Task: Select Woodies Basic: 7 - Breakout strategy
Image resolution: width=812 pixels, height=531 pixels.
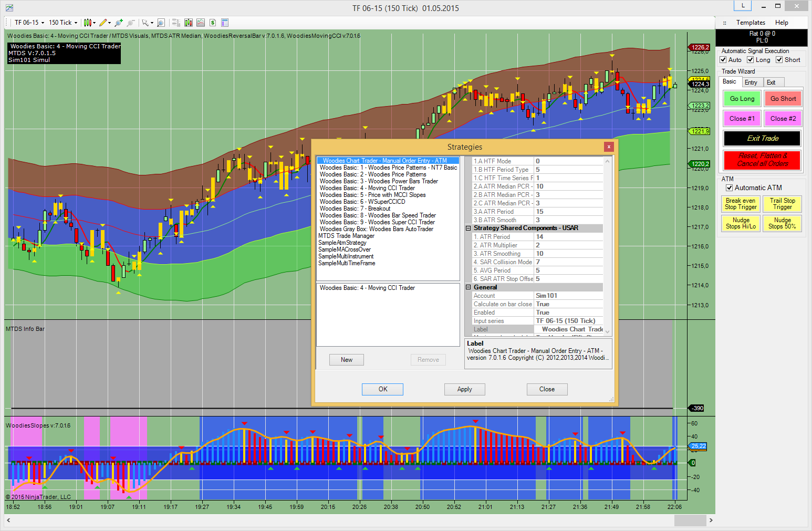Action: click(x=355, y=209)
